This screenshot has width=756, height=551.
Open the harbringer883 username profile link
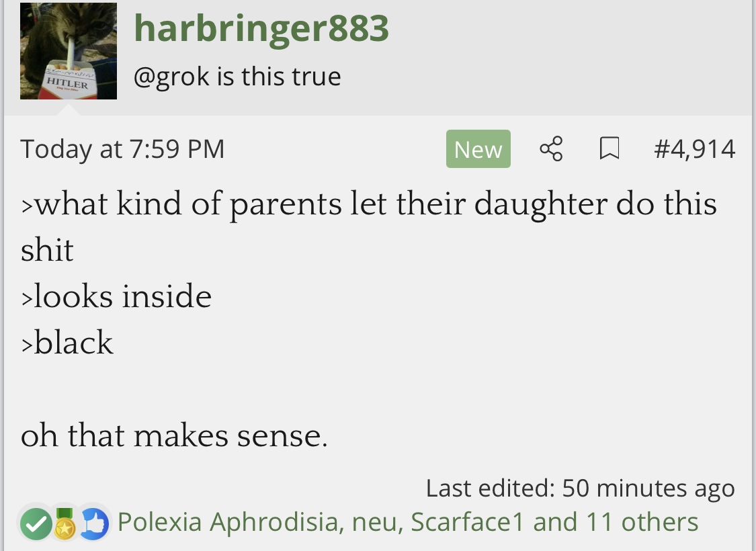coord(261,28)
